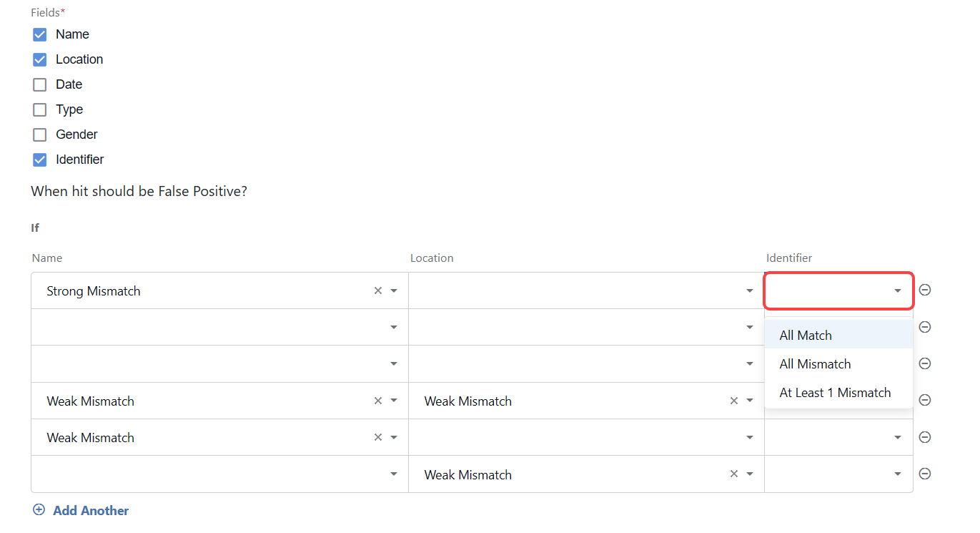
Task: Uncheck the Identifier field checkbox
Action: click(40, 160)
